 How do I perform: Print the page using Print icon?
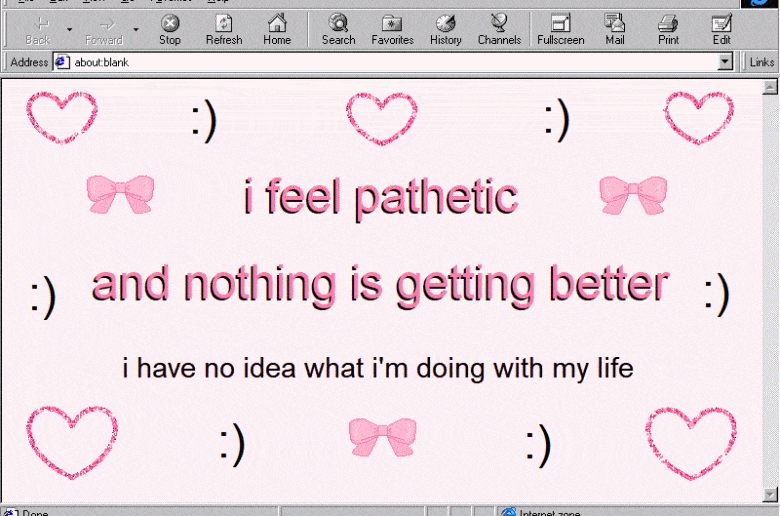tap(668, 29)
